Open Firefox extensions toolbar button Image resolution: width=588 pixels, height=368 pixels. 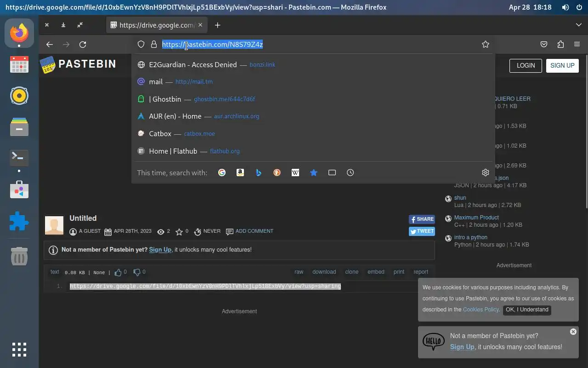coord(560,45)
